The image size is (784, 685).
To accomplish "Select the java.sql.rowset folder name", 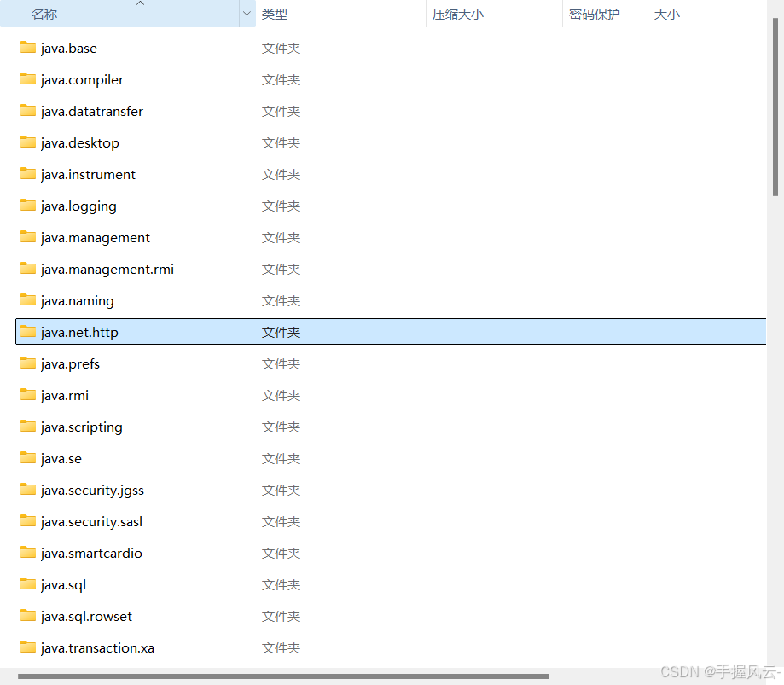I will [86, 616].
